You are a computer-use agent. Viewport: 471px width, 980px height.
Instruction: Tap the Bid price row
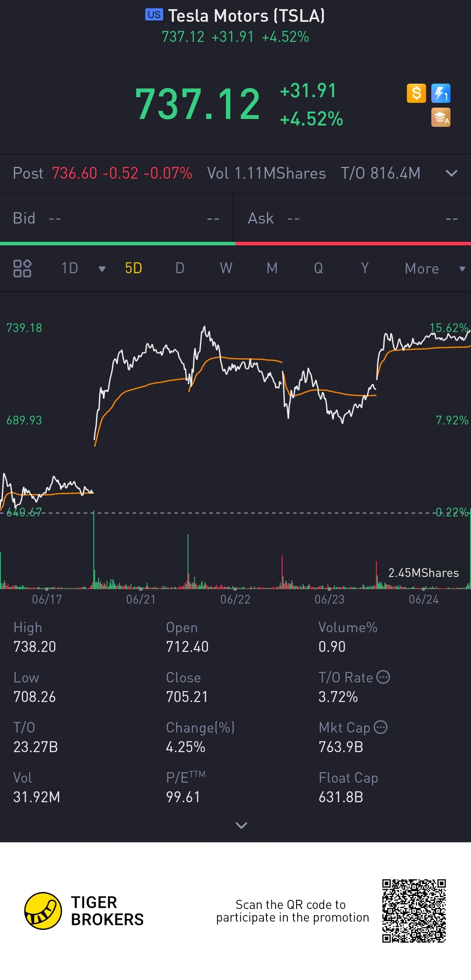pos(116,218)
